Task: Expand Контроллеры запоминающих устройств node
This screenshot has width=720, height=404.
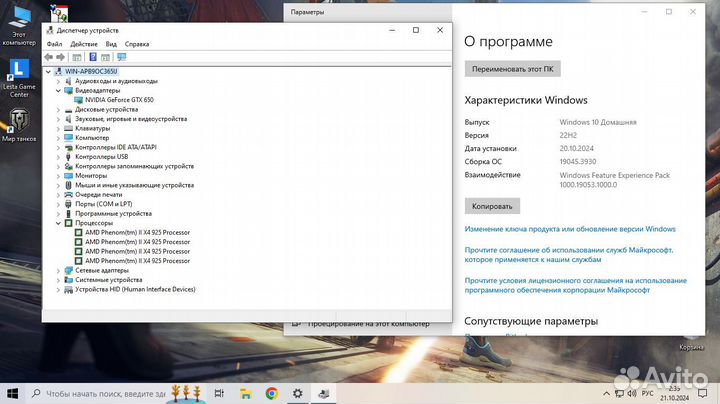Action: coord(58,166)
